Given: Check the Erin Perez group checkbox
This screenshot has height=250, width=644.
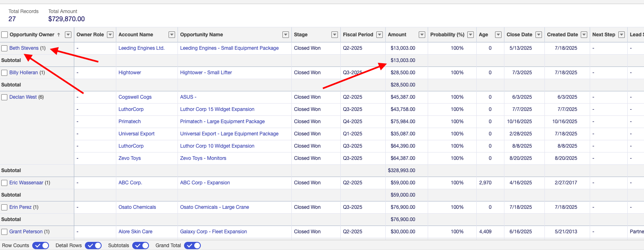Looking at the screenshot, I should tap(4, 208).
